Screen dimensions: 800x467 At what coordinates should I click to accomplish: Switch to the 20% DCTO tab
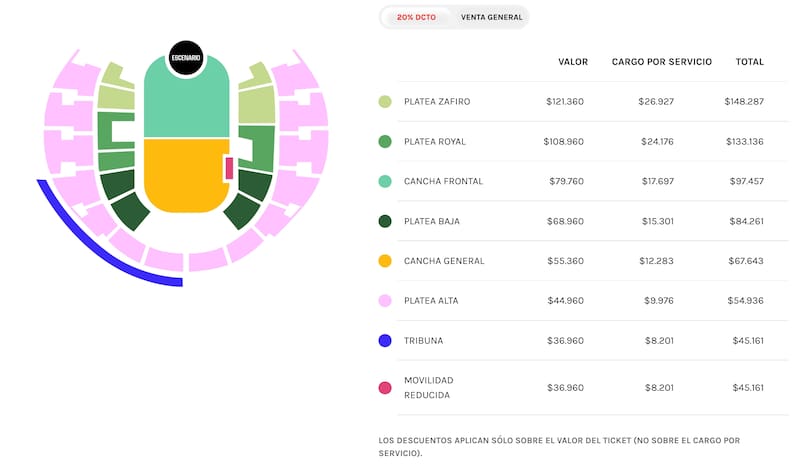tap(416, 17)
